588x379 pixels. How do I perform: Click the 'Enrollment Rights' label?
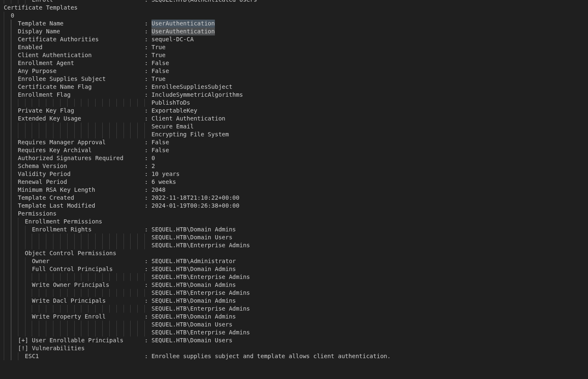point(62,229)
